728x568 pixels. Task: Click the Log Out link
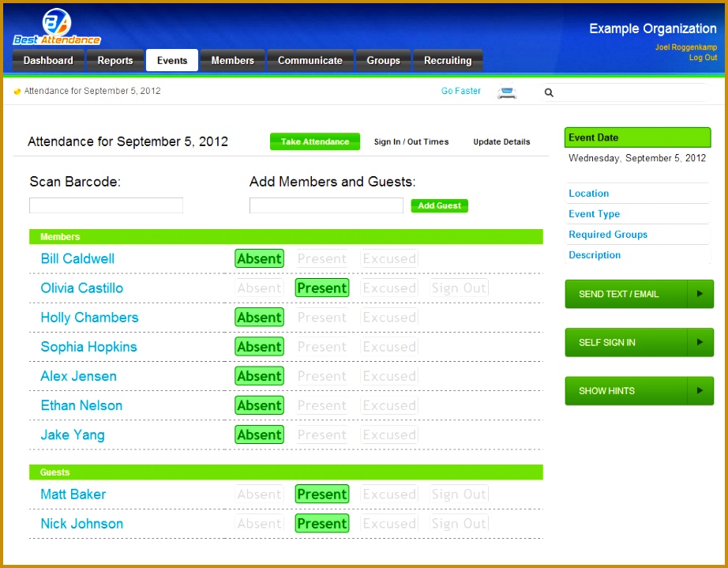[703, 58]
